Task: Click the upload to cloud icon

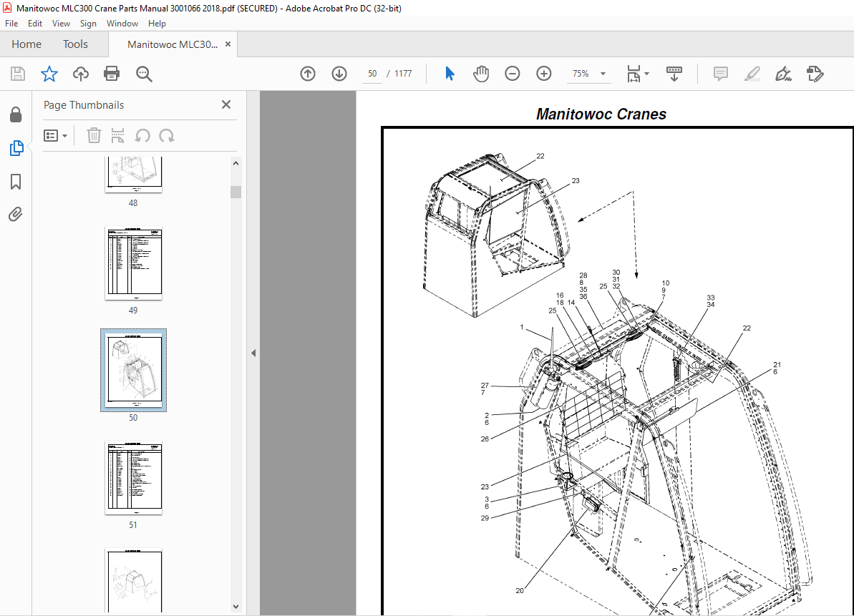Action: pyautogui.click(x=81, y=74)
